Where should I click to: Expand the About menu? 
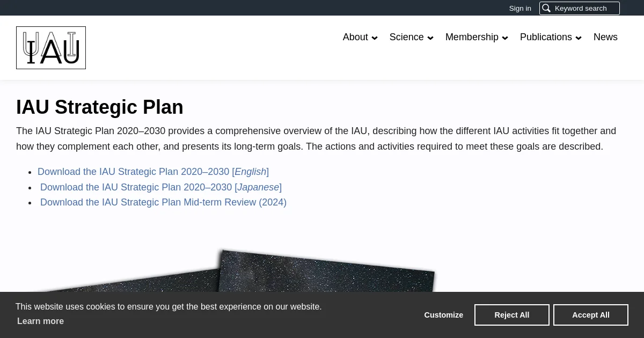360,37
